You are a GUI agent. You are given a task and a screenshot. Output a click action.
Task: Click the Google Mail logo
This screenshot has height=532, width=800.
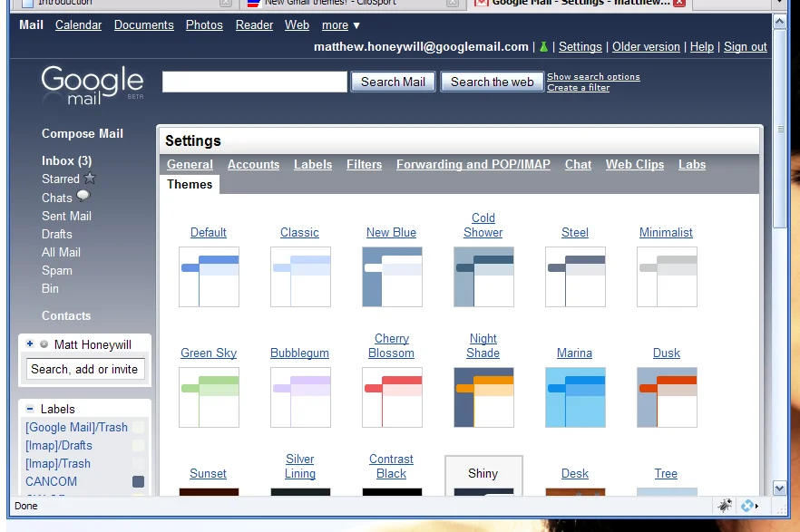tap(93, 85)
